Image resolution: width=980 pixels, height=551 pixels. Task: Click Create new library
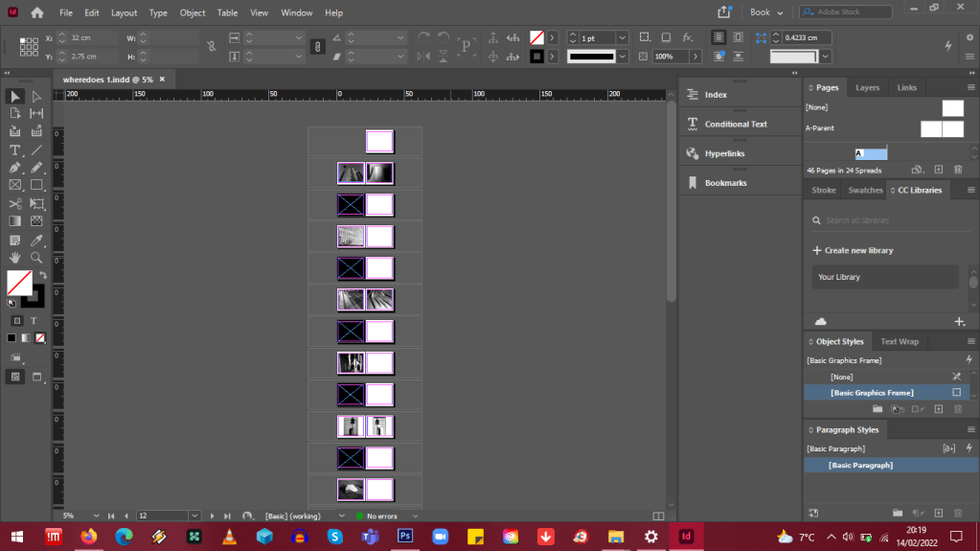[858, 250]
